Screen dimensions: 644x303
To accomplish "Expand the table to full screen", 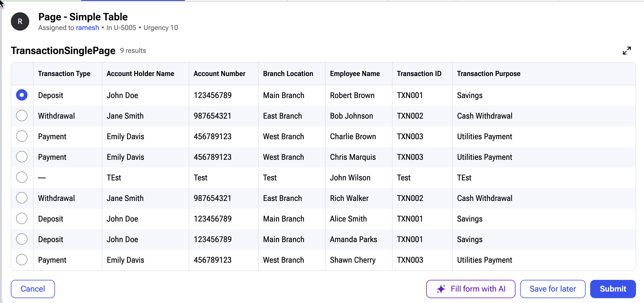I will tap(627, 51).
